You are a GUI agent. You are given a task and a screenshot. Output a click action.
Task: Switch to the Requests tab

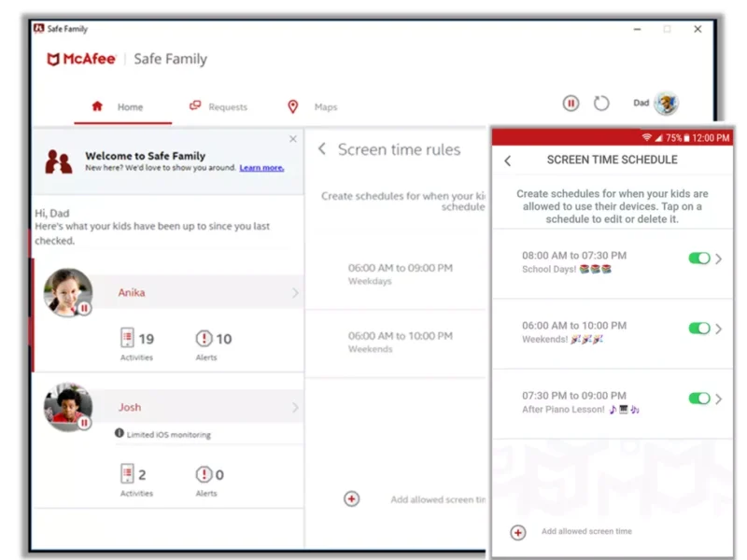pos(218,107)
